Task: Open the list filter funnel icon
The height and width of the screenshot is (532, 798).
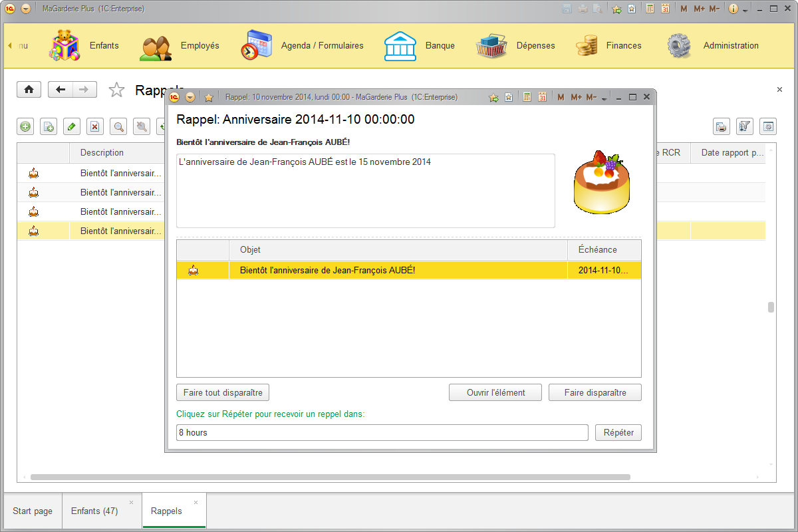Action: [744, 126]
